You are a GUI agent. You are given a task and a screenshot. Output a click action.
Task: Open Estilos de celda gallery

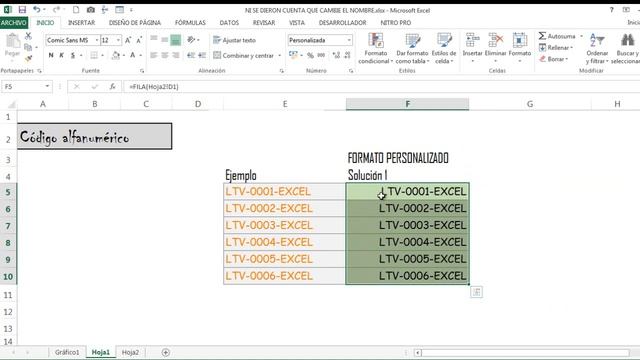pos(444,48)
